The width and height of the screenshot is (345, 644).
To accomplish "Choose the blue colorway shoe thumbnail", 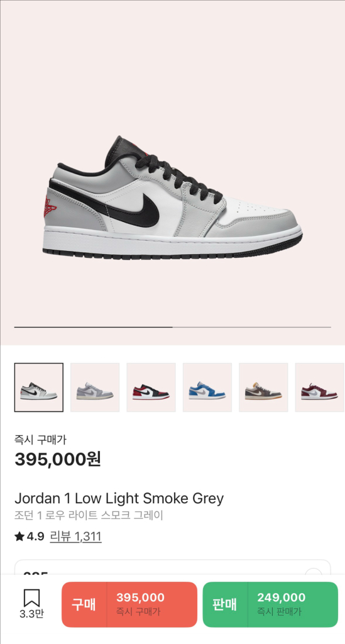I will (207, 387).
